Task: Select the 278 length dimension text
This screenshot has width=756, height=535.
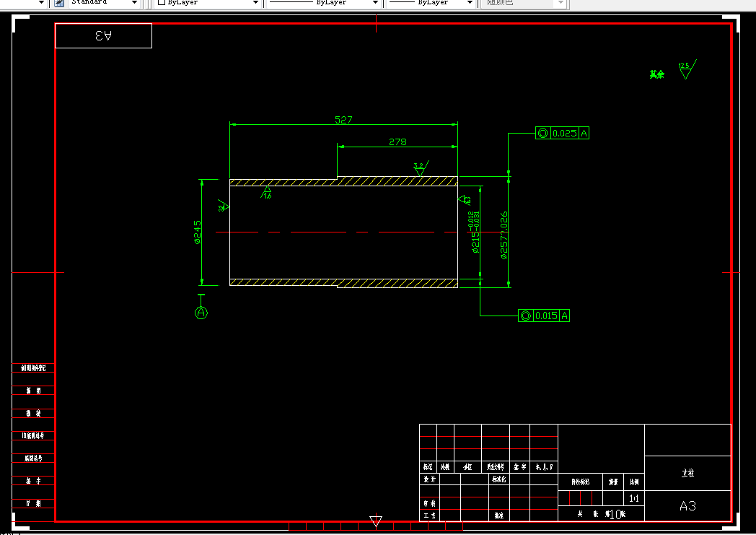Action: point(397,142)
